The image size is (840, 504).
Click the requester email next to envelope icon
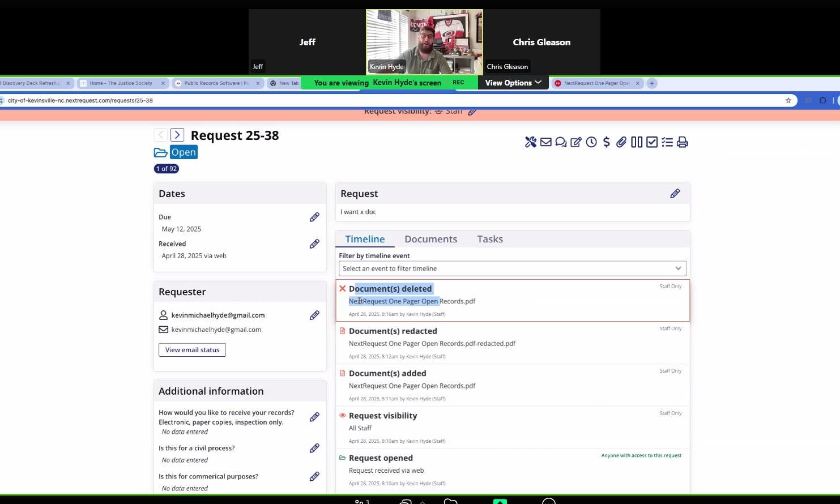[216, 330]
